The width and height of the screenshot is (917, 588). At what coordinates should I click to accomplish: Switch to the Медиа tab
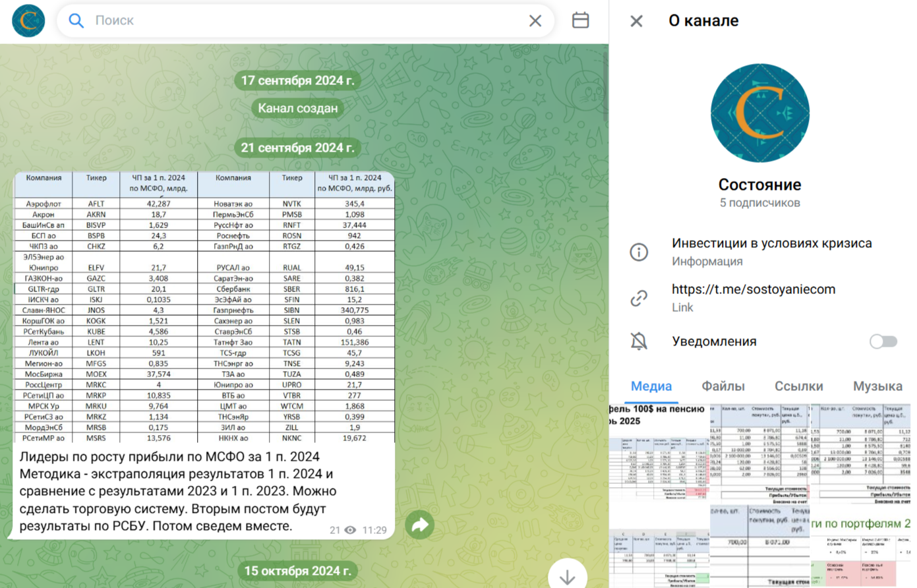(651, 386)
